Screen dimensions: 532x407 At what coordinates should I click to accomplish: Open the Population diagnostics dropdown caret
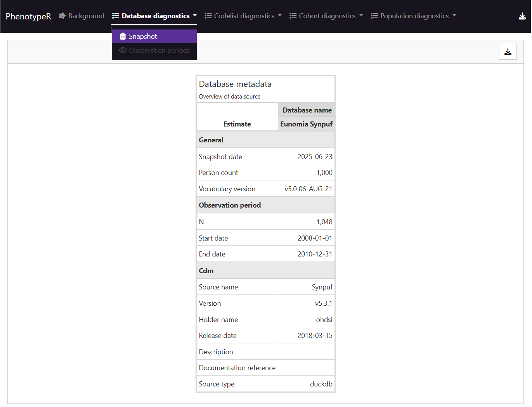click(454, 16)
